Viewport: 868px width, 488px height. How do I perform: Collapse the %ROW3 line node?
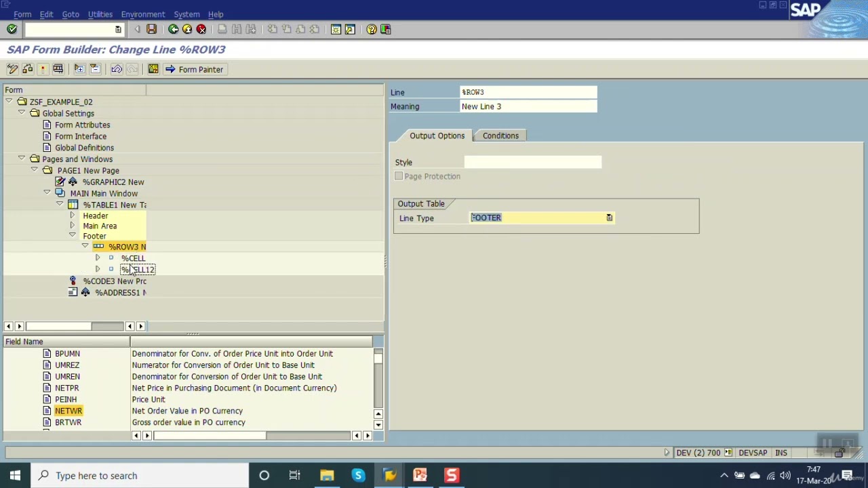(85, 246)
